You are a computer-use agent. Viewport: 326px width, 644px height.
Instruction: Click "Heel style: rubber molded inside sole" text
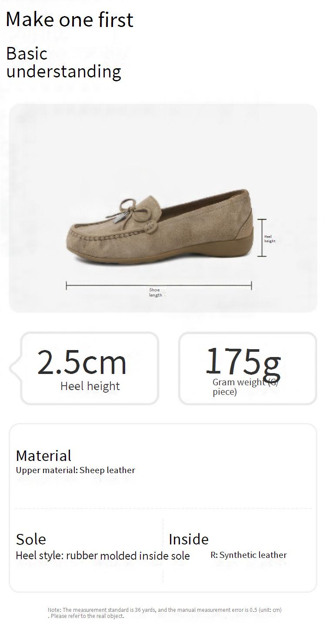[103, 556]
